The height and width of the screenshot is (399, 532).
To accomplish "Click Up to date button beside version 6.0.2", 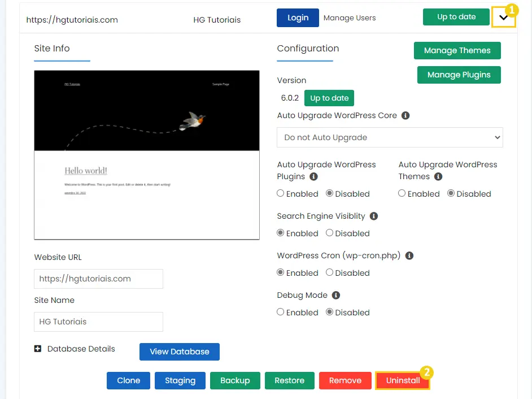I will click(x=329, y=98).
